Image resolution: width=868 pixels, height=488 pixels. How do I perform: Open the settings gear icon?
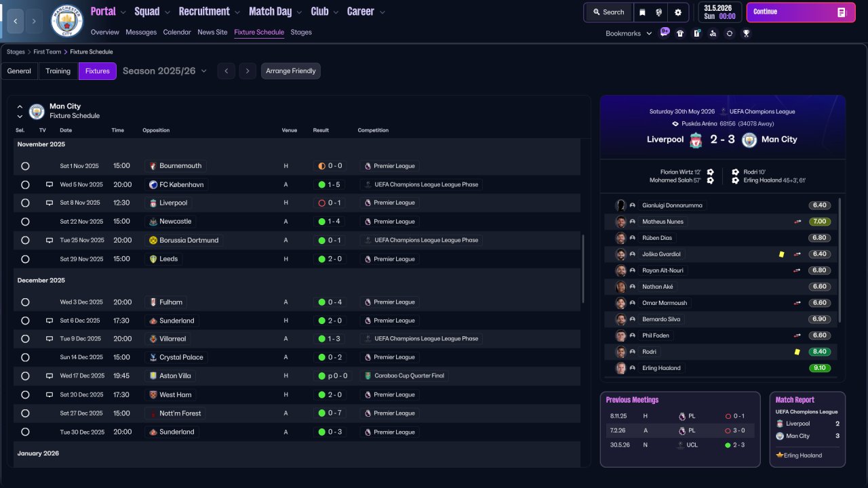(677, 12)
